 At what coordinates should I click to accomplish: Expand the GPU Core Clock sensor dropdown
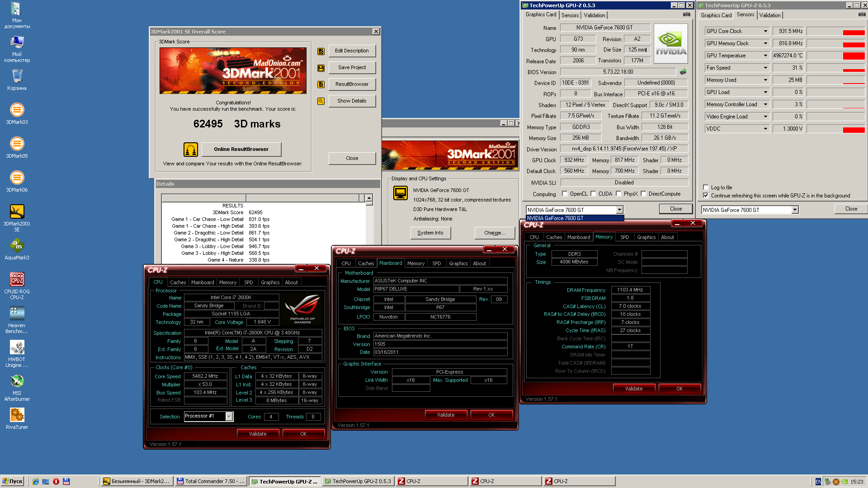[x=765, y=31]
